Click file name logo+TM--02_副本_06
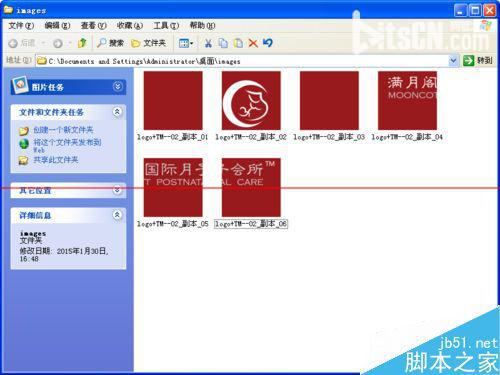The width and height of the screenshot is (500, 375). pos(251,224)
